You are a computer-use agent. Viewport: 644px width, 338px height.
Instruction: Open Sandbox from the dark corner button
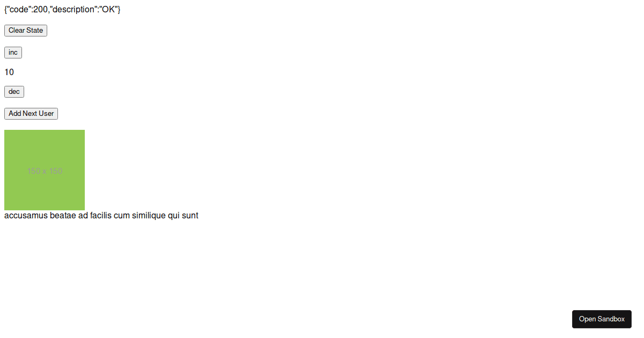(x=602, y=319)
